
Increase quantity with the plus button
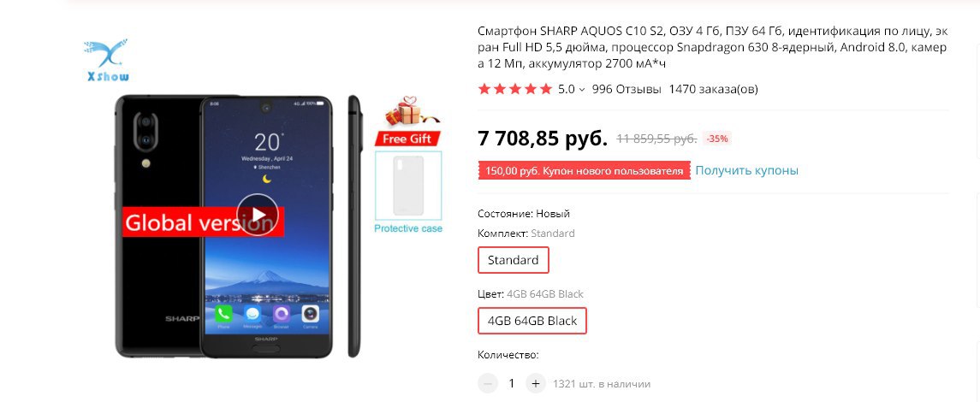pos(535,383)
